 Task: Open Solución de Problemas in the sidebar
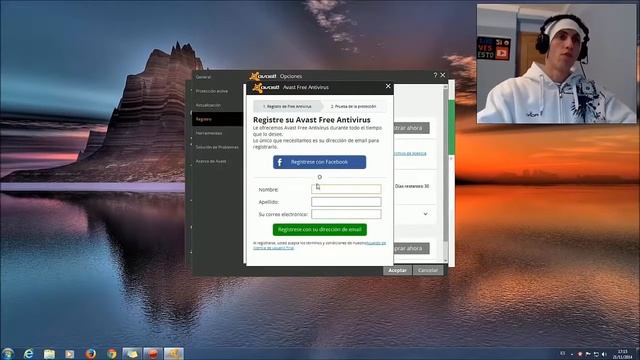(217, 147)
